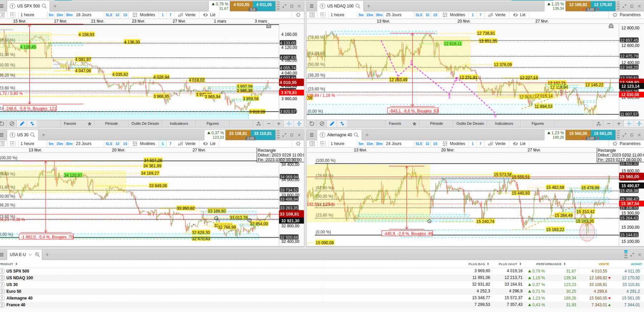Viewport: 644px width, 312px height.
Task: Click the crosshair icon under SPX 500 chart
Action: point(289,123)
